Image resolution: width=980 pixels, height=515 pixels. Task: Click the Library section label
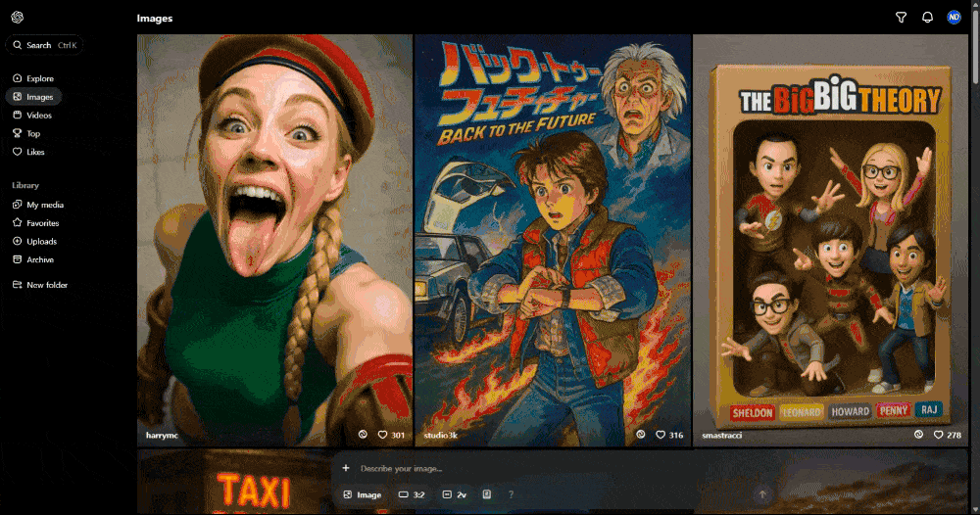click(x=25, y=185)
